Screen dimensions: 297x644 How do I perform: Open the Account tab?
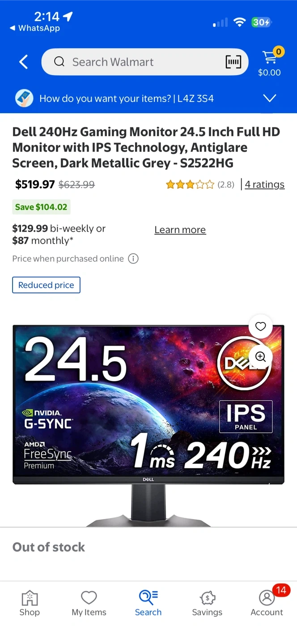267,603
